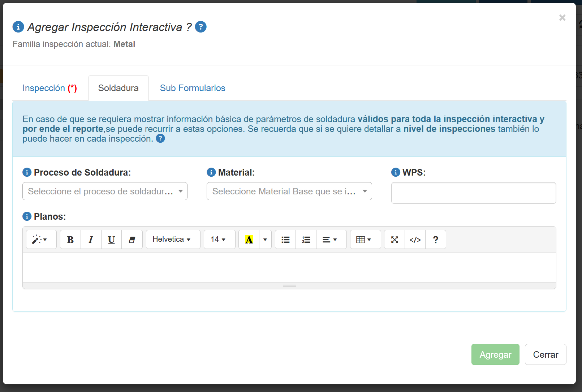Apply italic formatting in the editor
Image resolution: width=582 pixels, height=392 pixels.
(x=91, y=240)
